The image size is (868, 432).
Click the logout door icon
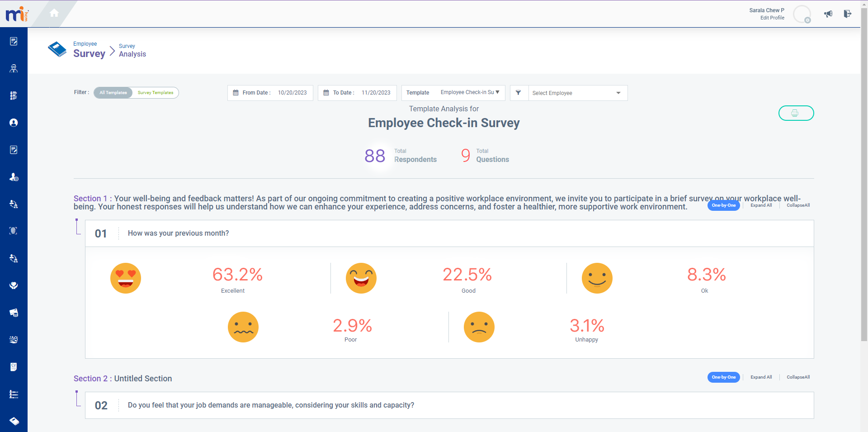(848, 14)
